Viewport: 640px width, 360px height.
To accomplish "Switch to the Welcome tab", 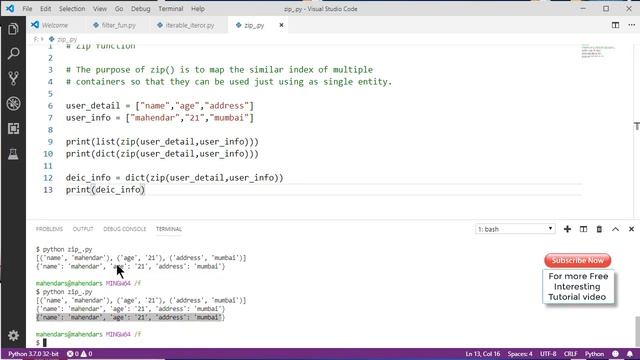I will 55,25.
